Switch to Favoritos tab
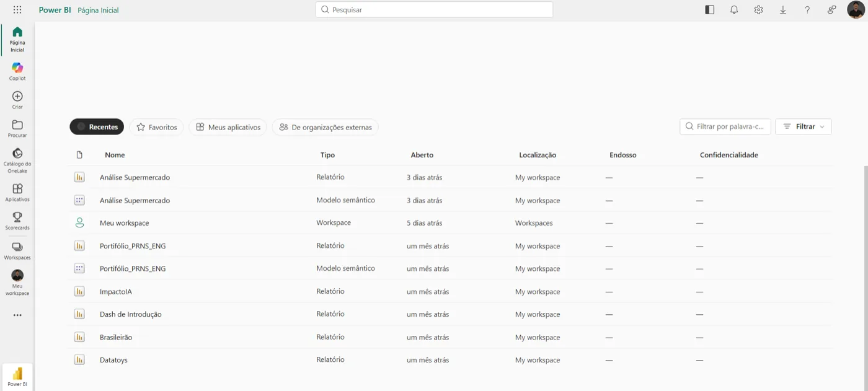This screenshot has width=868, height=391. (x=157, y=127)
